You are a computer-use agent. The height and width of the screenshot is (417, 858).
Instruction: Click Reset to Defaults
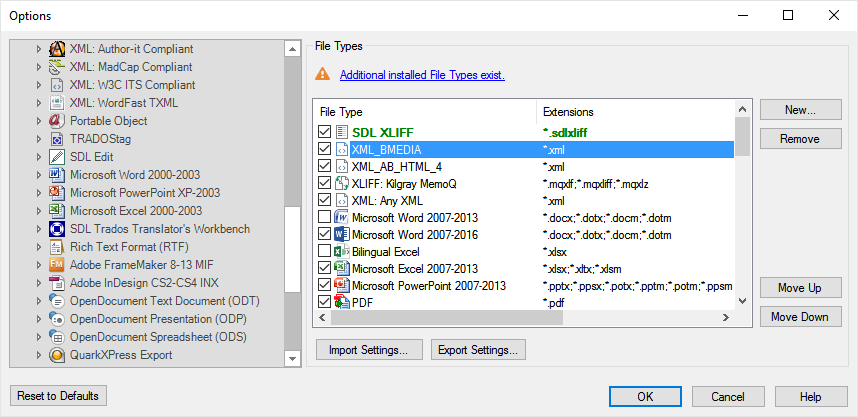point(58,396)
